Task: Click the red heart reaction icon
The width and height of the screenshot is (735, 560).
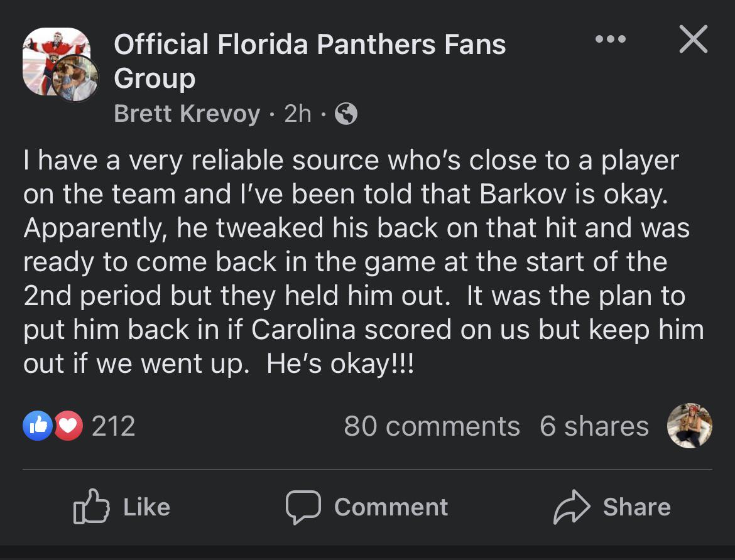Action: point(68,426)
